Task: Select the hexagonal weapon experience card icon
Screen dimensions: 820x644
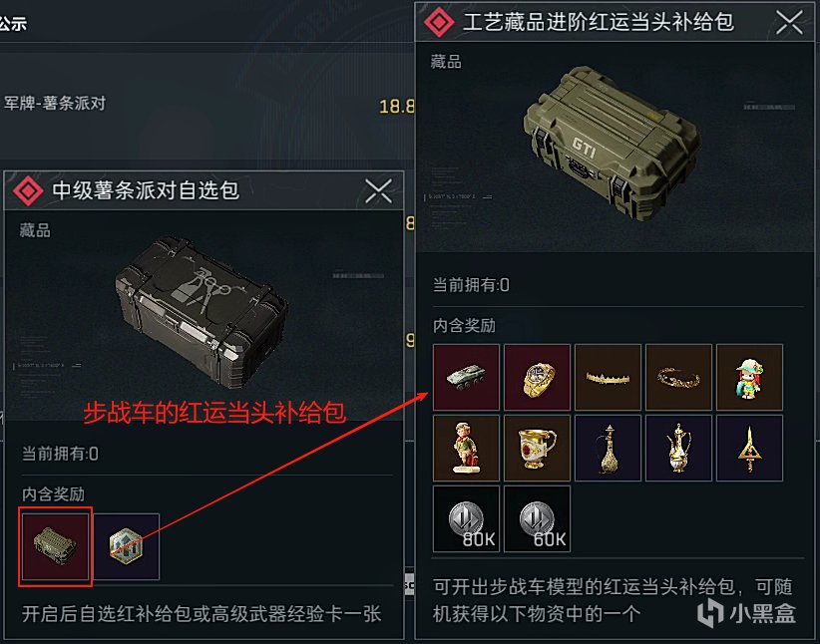Action: 126,546
